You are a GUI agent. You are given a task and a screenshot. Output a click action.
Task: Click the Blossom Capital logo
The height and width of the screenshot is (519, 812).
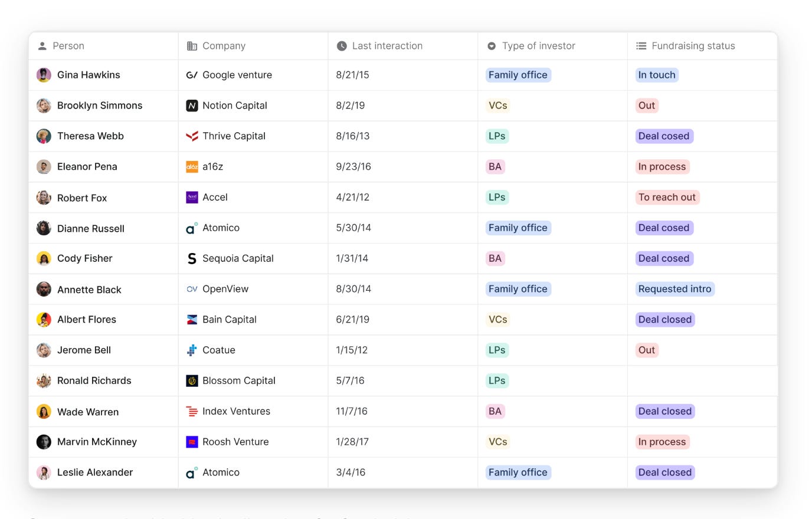point(192,381)
